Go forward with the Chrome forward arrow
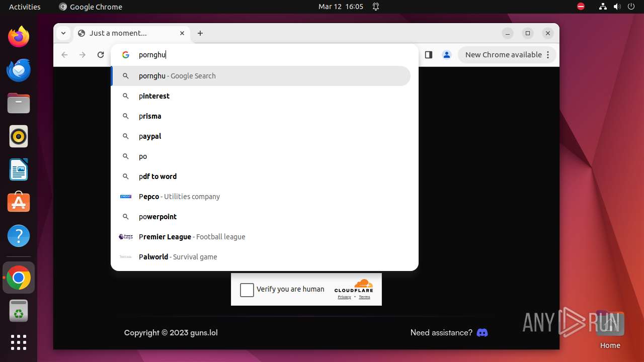 pyautogui.click(x=83, y=55)
